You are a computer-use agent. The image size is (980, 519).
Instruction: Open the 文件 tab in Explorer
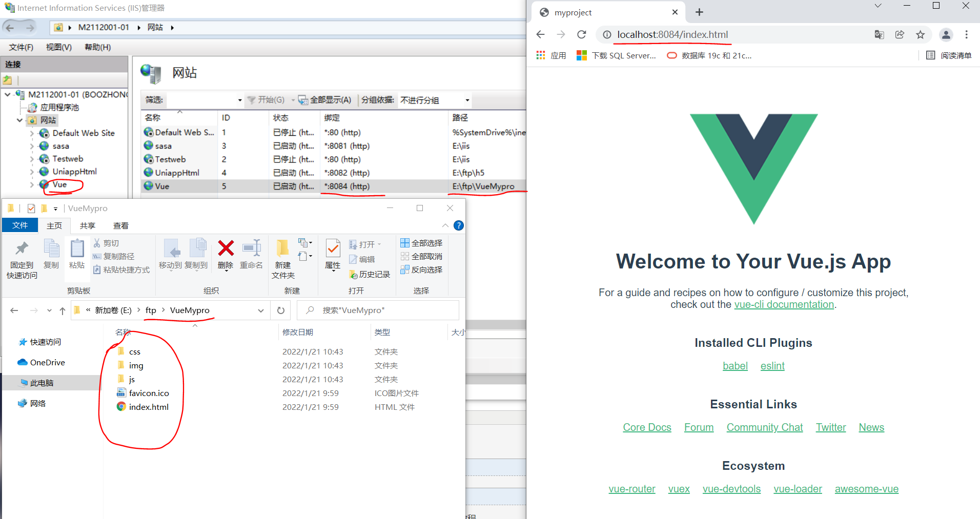20,225
